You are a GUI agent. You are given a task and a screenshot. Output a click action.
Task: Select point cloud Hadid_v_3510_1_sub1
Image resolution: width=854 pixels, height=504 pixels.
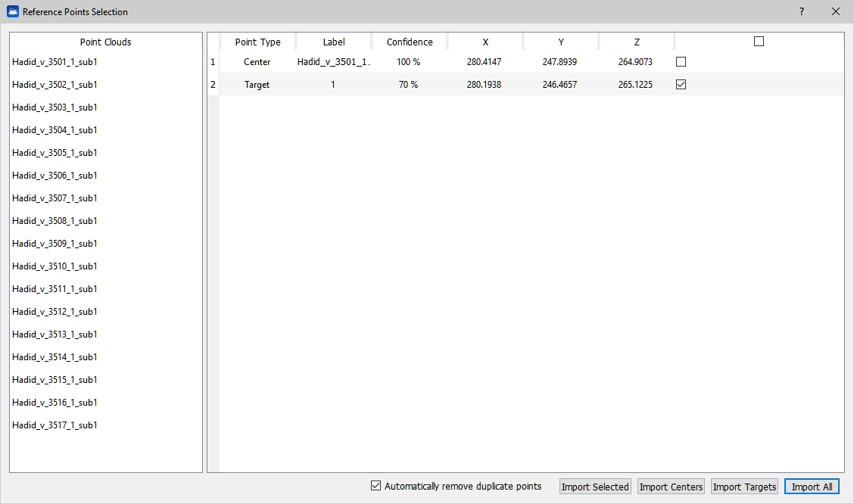(55, 266)
